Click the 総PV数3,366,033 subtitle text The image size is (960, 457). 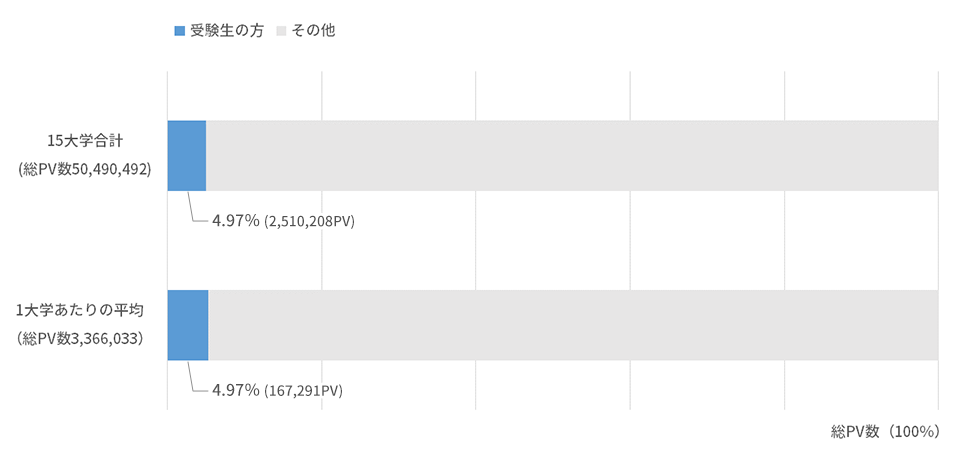[80, 339]
